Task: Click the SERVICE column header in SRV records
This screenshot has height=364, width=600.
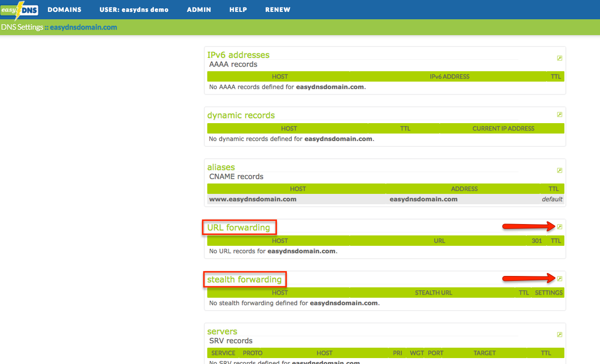Action: [223, 353]
